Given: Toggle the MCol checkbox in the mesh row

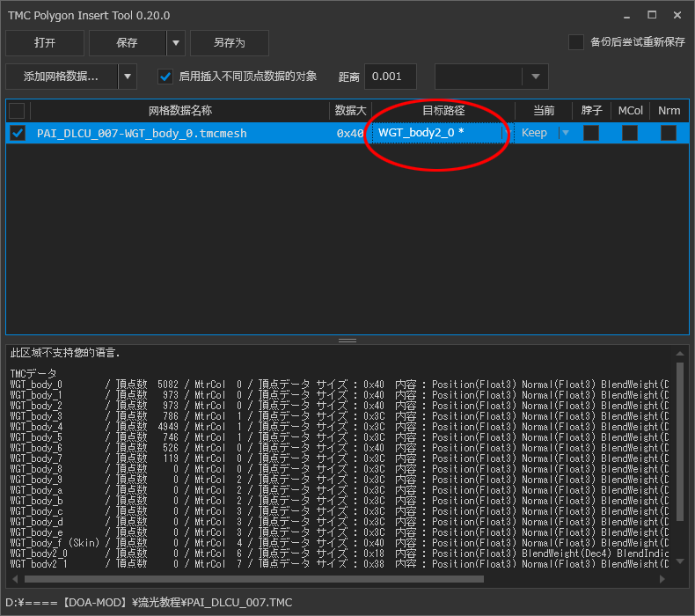Looking at the screenshot, I should [x=630, y=133].
